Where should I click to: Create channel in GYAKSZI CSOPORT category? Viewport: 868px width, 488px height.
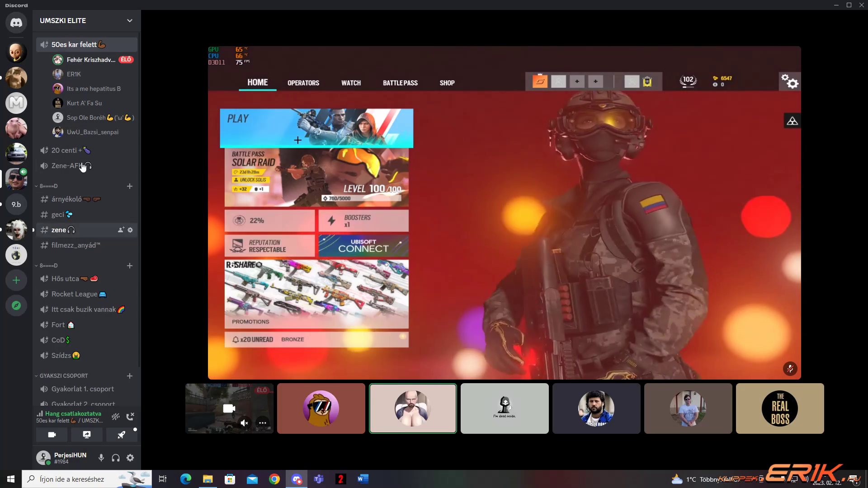(130, 376)
